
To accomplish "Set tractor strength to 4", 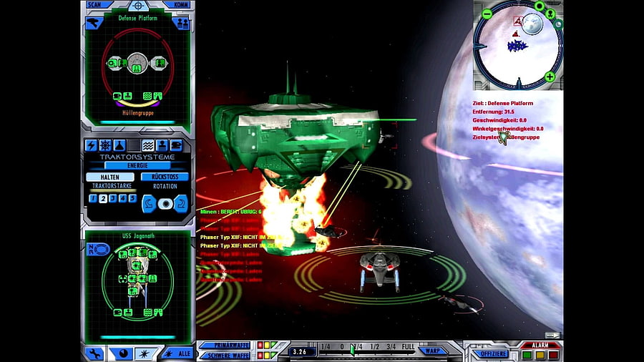I will click(x=122, y=198).
